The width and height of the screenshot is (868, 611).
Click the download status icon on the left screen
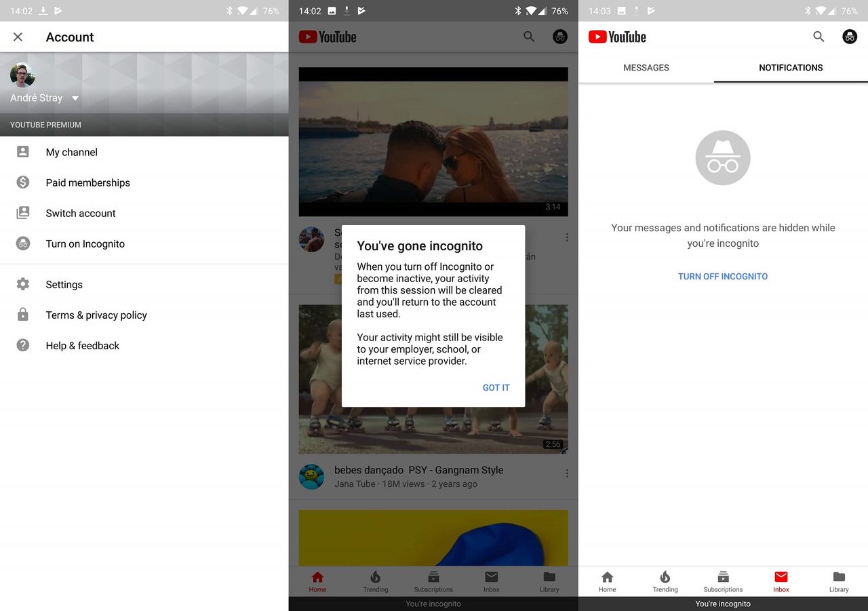tap(43, 11)
